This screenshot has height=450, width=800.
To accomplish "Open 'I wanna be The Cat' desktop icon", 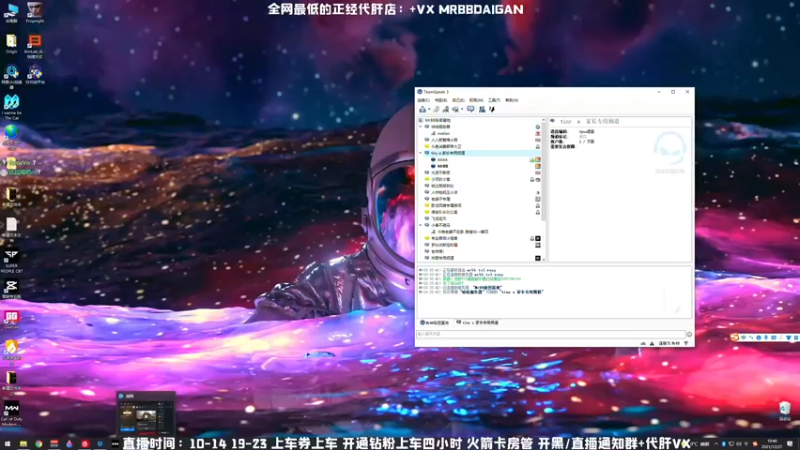I will pos(11,107).
